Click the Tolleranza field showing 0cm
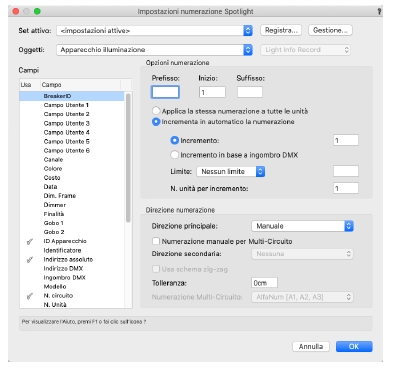The image size is (397, 370). (264, 283)
